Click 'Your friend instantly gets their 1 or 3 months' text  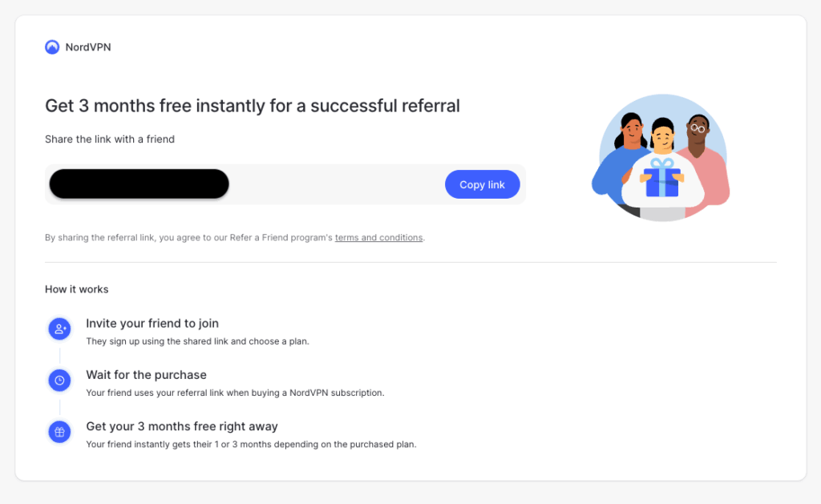coord(251,444)
